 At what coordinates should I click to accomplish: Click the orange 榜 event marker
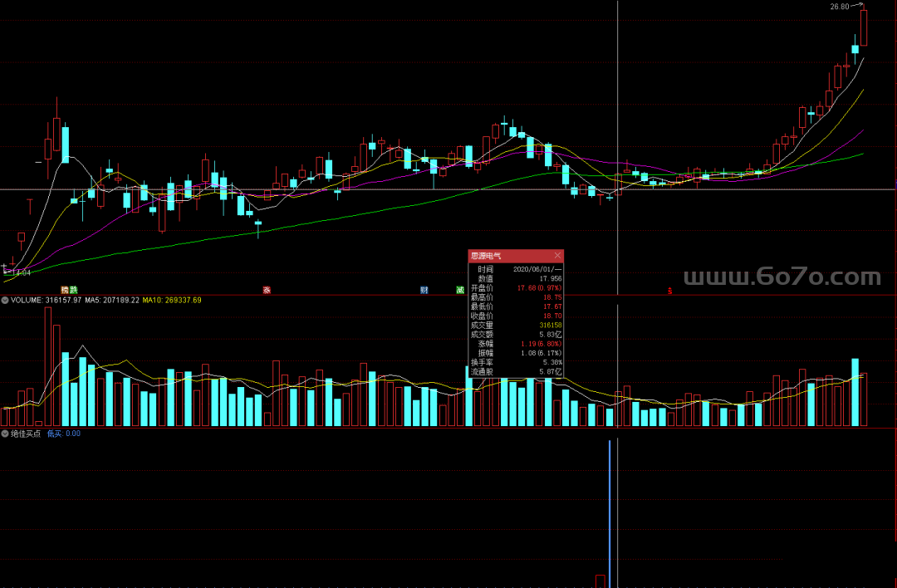coord(64,290)
